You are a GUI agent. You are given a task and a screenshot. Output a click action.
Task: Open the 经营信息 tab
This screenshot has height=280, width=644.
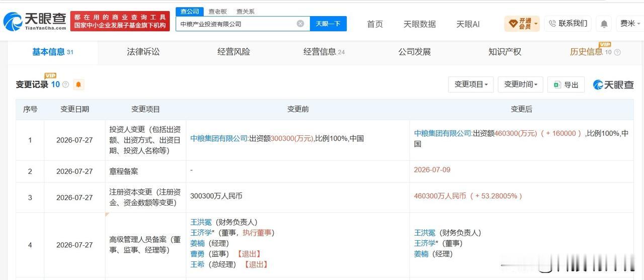pyautogui.click(x=324, y=52)
